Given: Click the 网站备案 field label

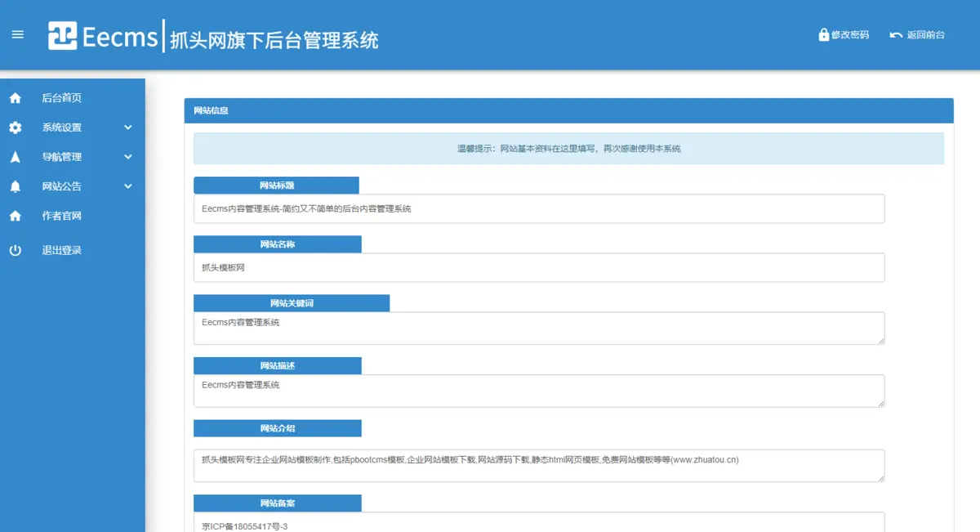Looking at the screenshot, I should (x=278, y=503).
